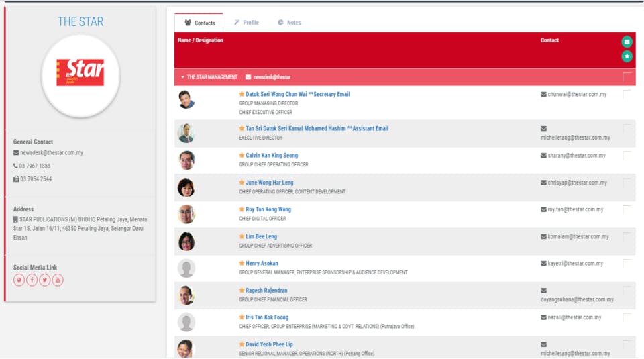Open Tan Sri Datuk Seri Kamal Mohamed Hashim contact
Viewport: 644px width, 359px height.
[317, 129]
